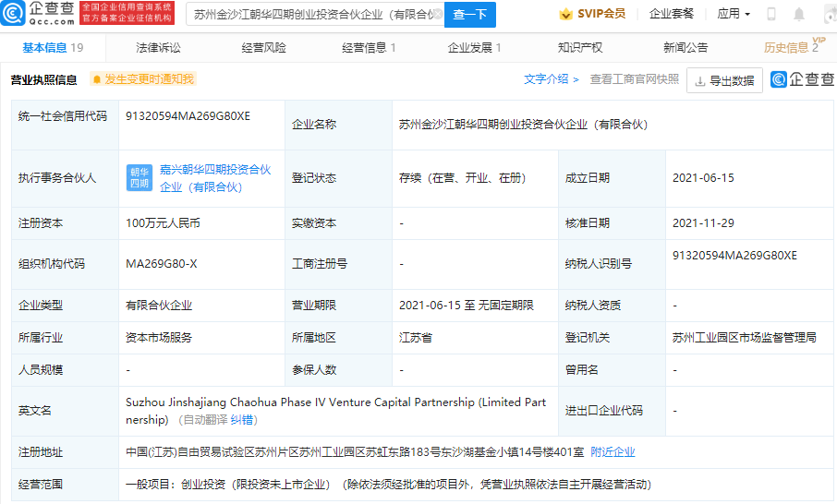
Task: Select the 企业名称 company name value
Action: 523,125
